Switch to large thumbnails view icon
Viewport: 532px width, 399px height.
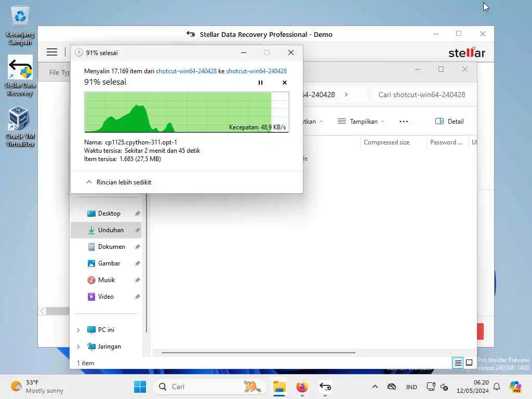[x=469, y=363]
